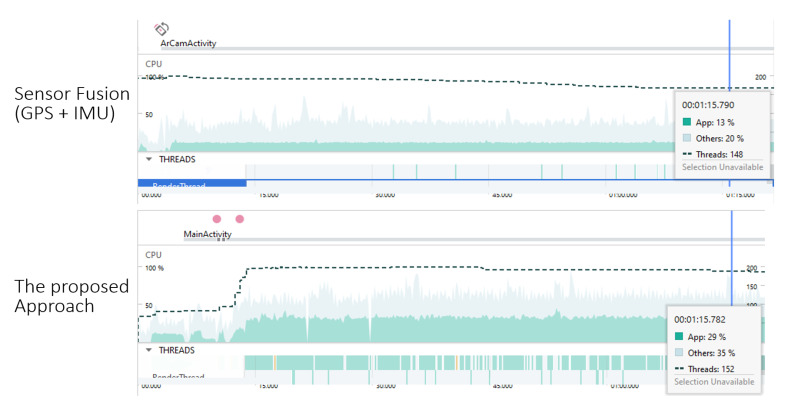Collapse the THREADS section in lower profiler
Image resolution: width=787 pixels, height=404 pixels.
(150, 350)
